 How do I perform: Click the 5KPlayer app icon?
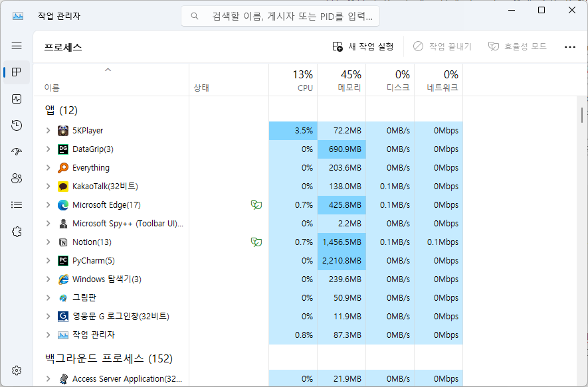click(63, 130)
